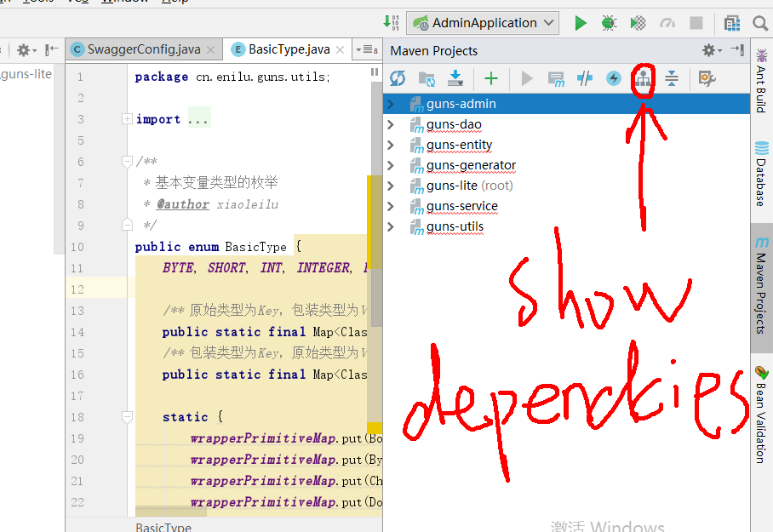Click the grayed stop button
Image resolution: width=773 pixels, height=532 pixels.
coord(696,23)
